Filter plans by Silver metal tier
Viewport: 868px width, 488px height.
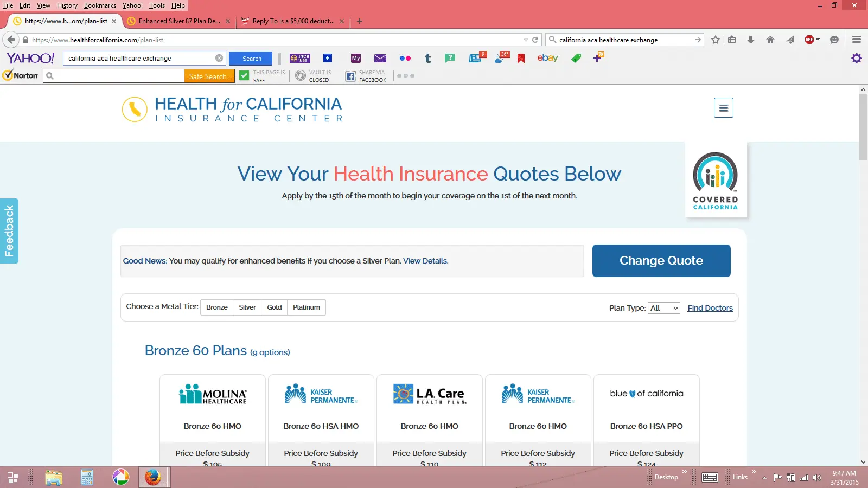247,307
